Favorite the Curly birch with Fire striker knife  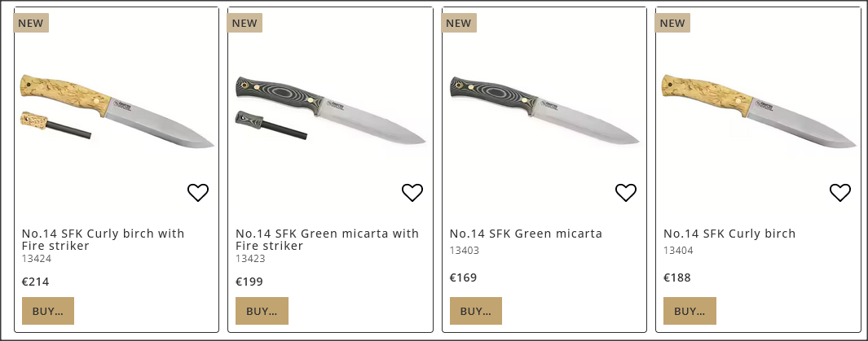(x=198, y=193)
